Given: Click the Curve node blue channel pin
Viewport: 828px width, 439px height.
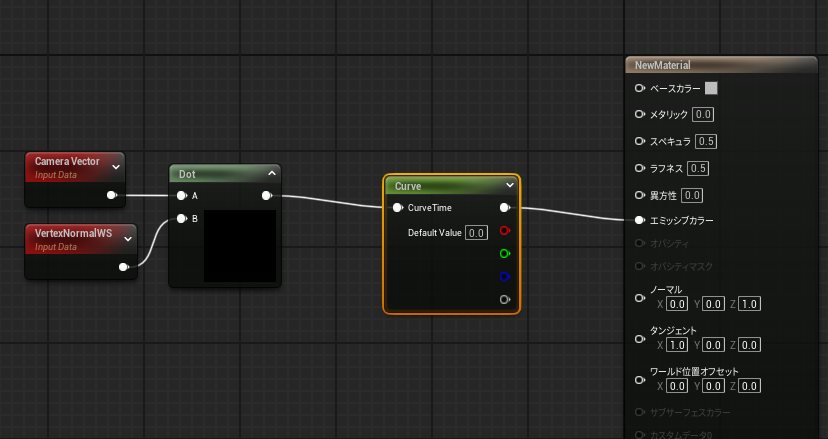Looking at the screenshot, I should 505,277.
